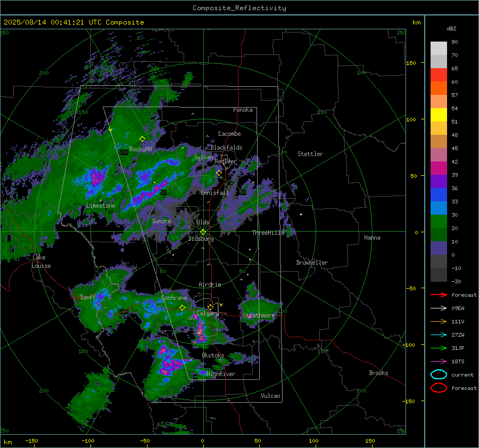Viewport: 479px width, 448px height.
Task: Click the Banff town label
Action: point(88,297)
